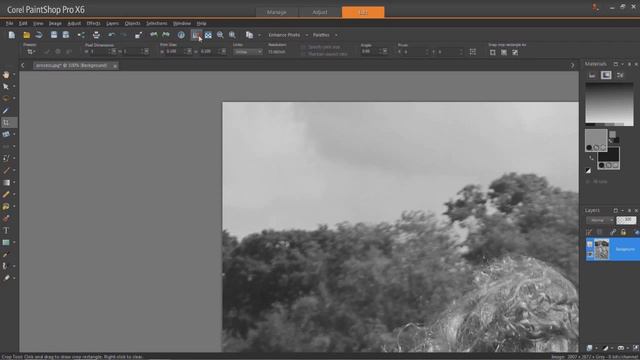This screenshot has height=360, width=640.
Task: Open the Image menu
Action: 55,24
